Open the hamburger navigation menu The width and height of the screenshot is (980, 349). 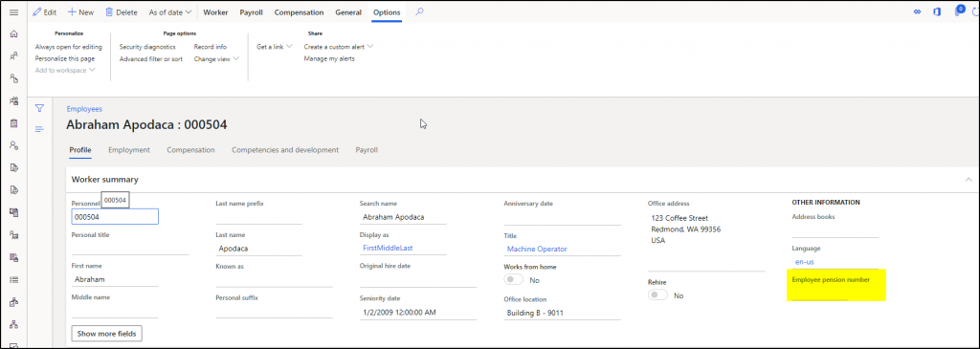[x=13, y=12]
